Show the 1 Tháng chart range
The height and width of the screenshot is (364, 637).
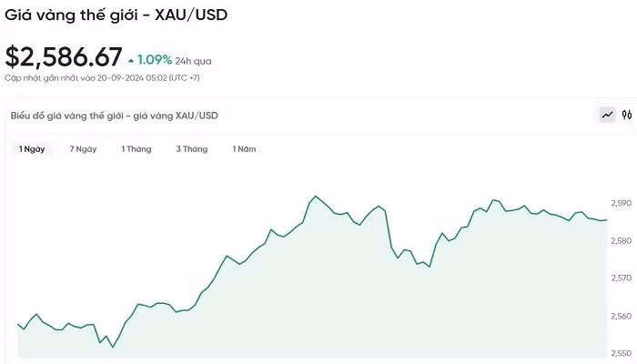(x=136, y=148)
